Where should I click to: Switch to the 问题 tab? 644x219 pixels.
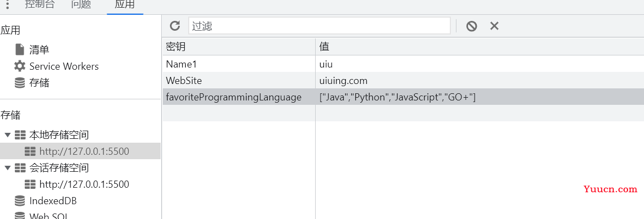pos(81,4)
